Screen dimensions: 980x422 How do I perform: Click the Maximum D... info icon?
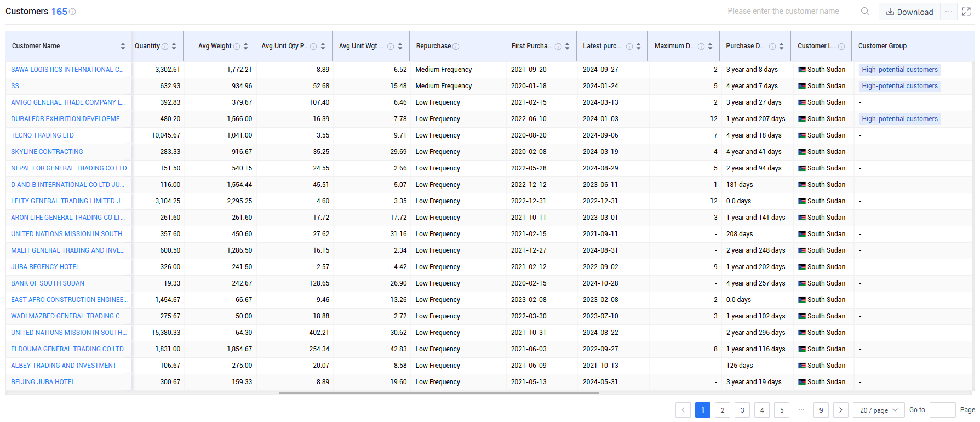701,47
